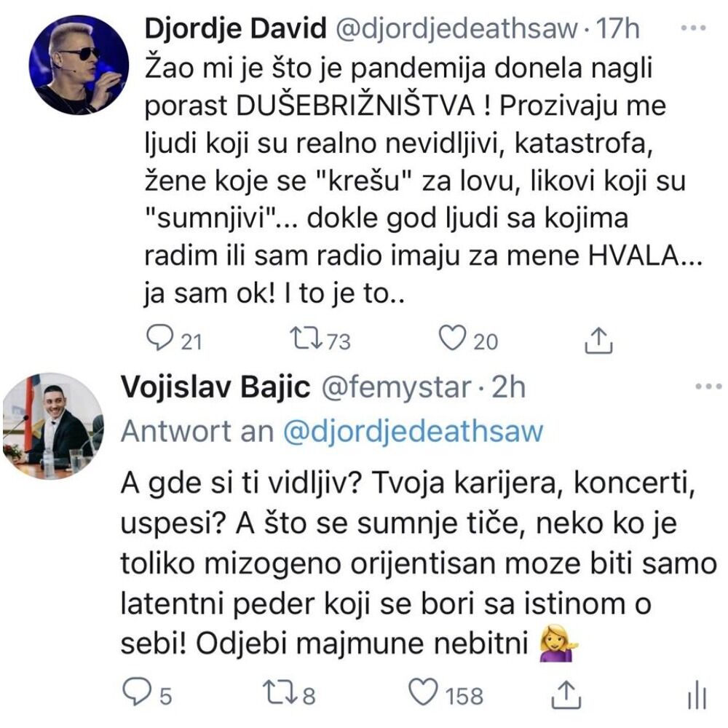Open Djordje David display name link
Screen dimensions: 728x728
(x=234, y=29)
